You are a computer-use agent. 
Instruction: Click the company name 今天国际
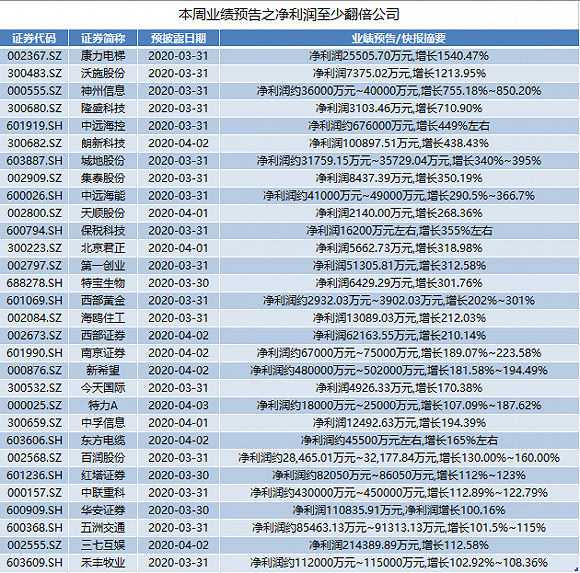click(x=103, y=388)
